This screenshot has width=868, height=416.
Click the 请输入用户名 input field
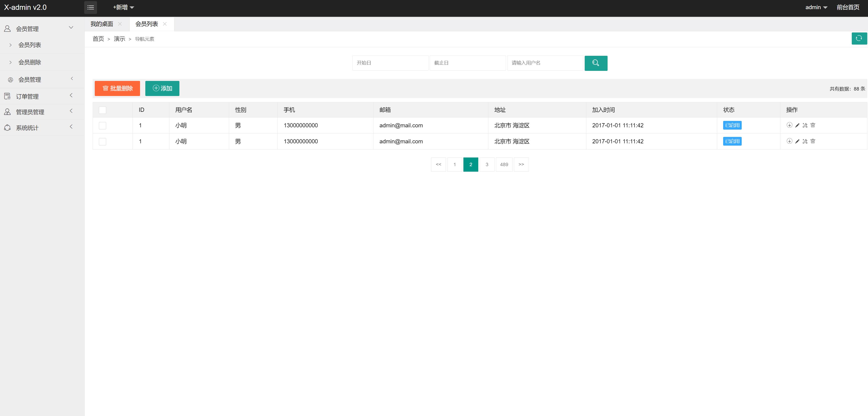coord(545,63)
